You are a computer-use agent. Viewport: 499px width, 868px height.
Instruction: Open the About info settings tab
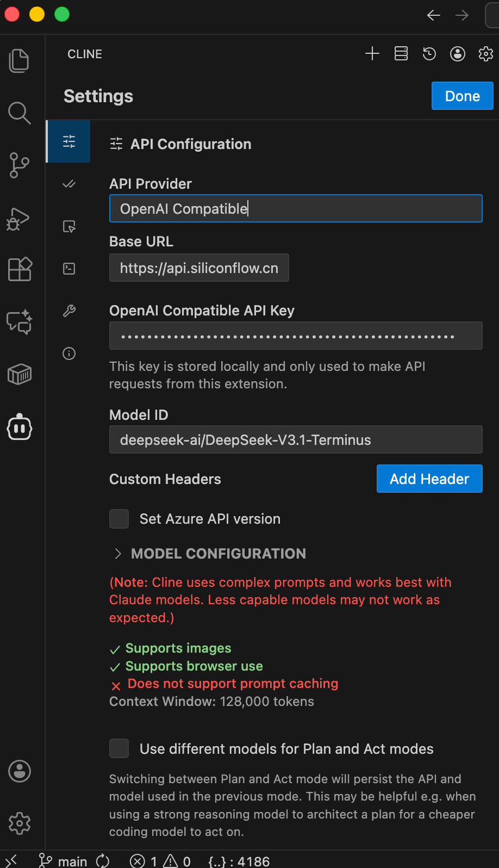pos(69,354)
